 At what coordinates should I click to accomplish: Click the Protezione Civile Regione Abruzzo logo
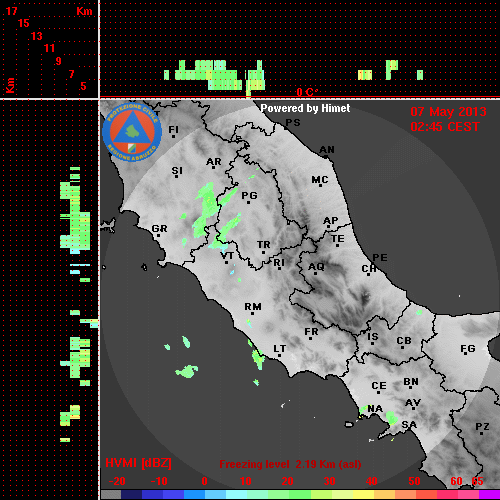pos(132,132)
